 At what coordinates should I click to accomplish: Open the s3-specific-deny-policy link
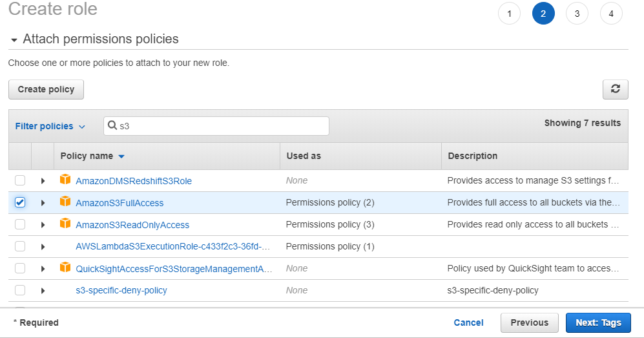121,290
